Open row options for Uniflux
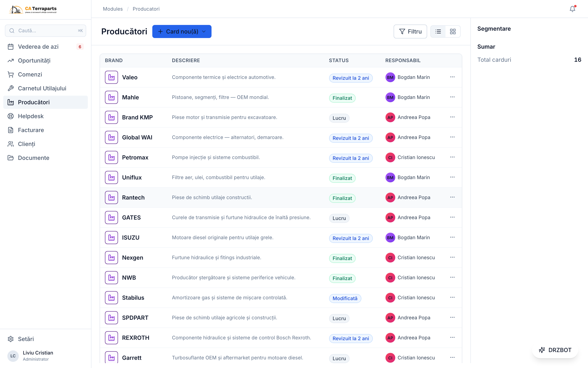The width and height of the screenshot is (588, 368). pos(452,177)
